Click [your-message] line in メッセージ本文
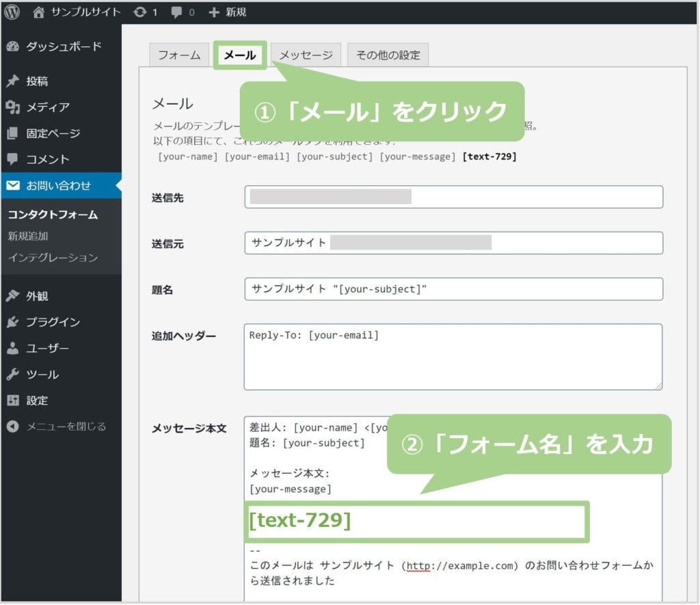The image size is (700, 605). [291, 489]
